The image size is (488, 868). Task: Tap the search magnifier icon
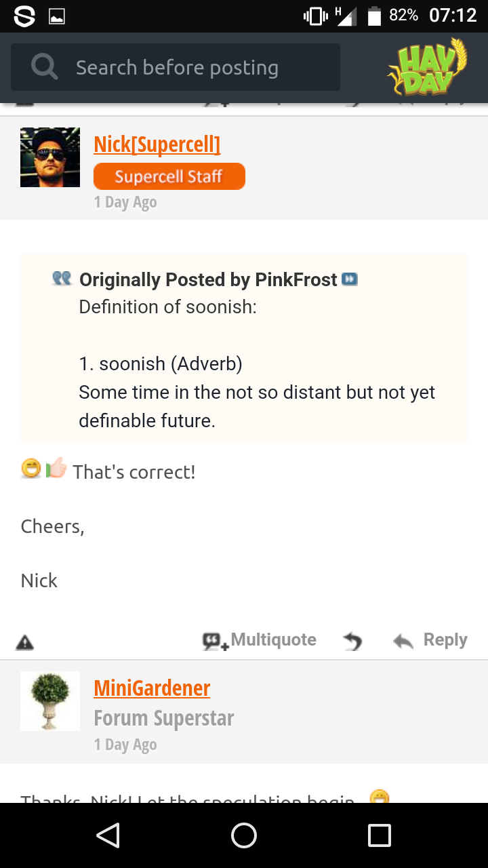tap(45, 67)
